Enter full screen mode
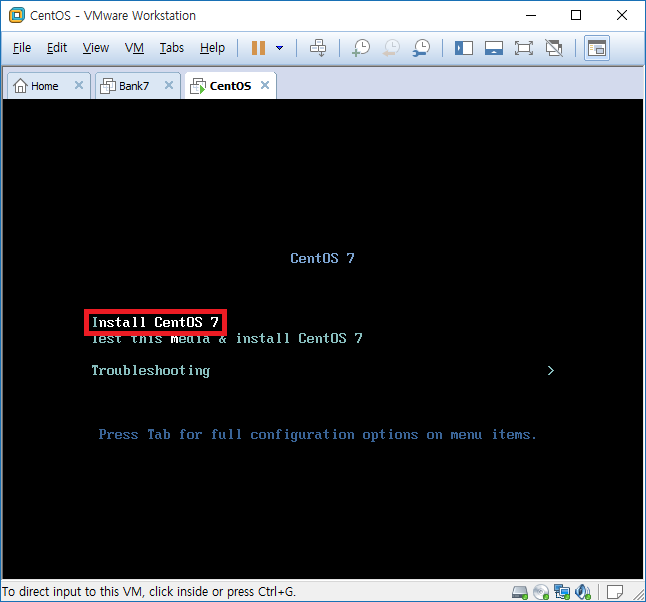Screen dimensions: 646x602 pos(524,48)
